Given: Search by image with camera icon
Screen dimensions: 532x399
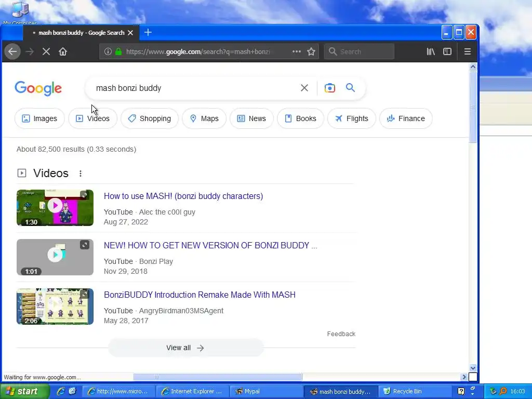Looking at the screenshot, I should coord(329,88).
